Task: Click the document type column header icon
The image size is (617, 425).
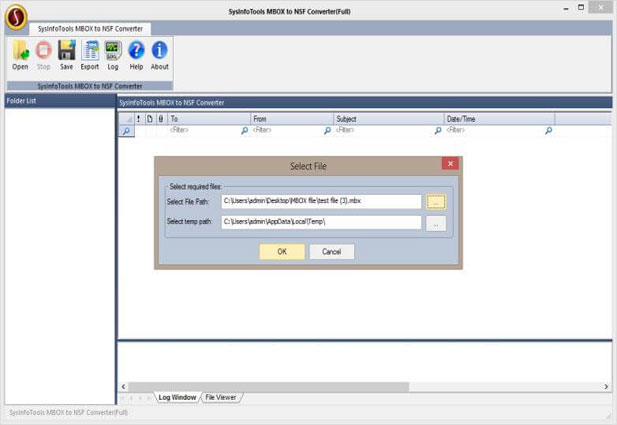Action: point(150,119)
